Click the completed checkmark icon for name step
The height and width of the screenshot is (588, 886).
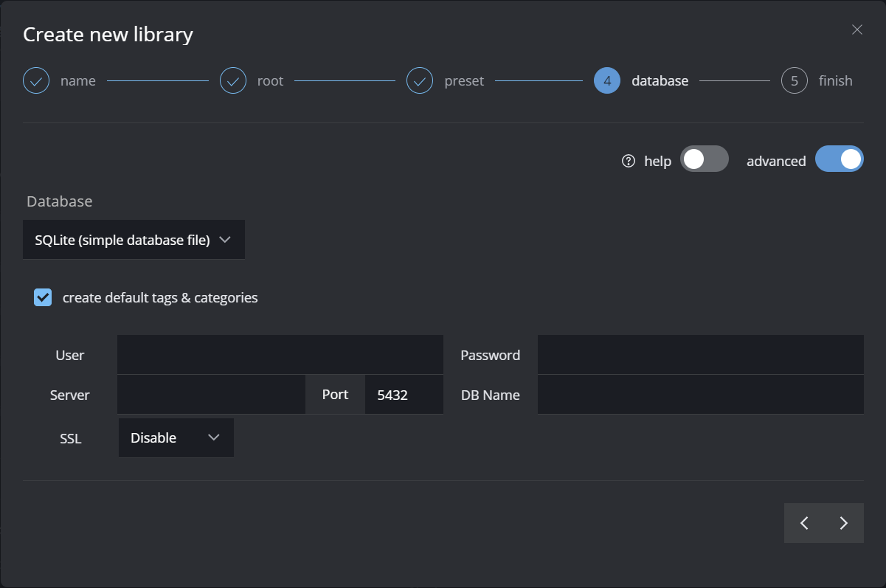[36, 80]
